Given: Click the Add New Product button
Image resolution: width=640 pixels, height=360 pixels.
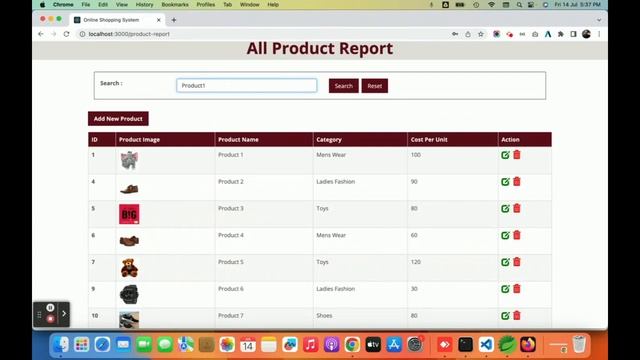Looking at the screenshot, I should pos(118,119).
